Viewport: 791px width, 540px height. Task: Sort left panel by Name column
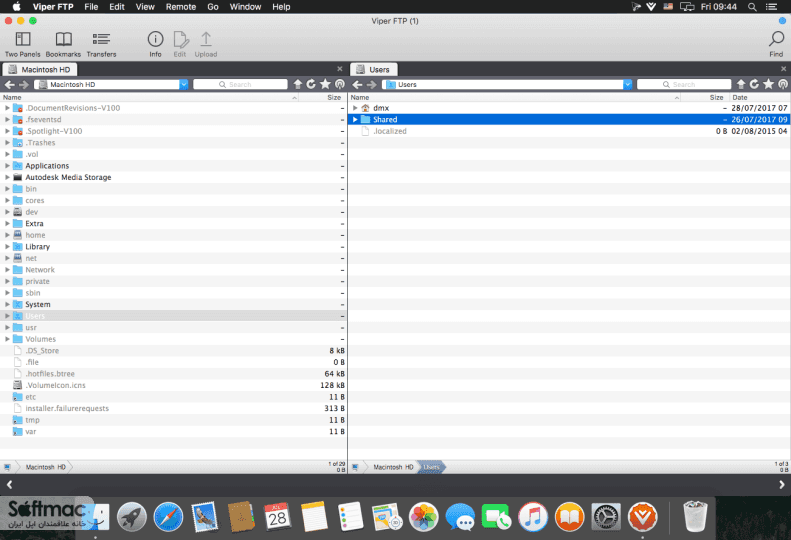tap(149, 97)
